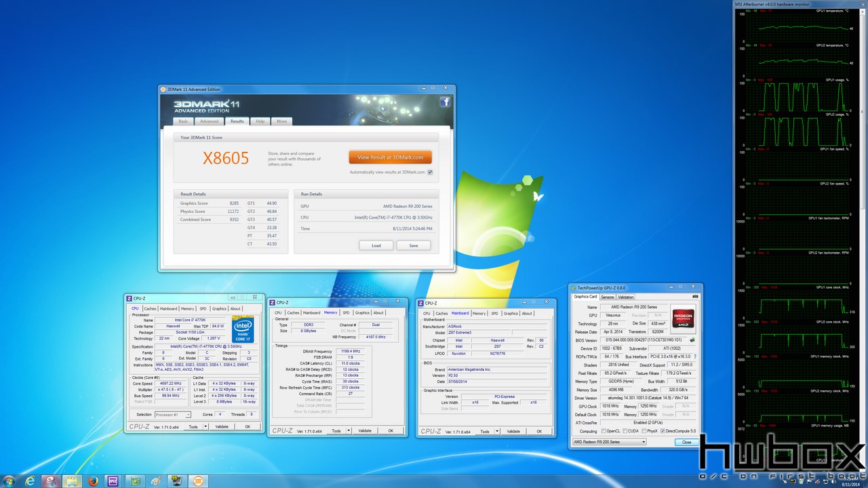Image resolution: width=868 pixels, height=488 pixels.
Task: Click the BIOS Version field in GPU-Z
Action: (643, 340)
